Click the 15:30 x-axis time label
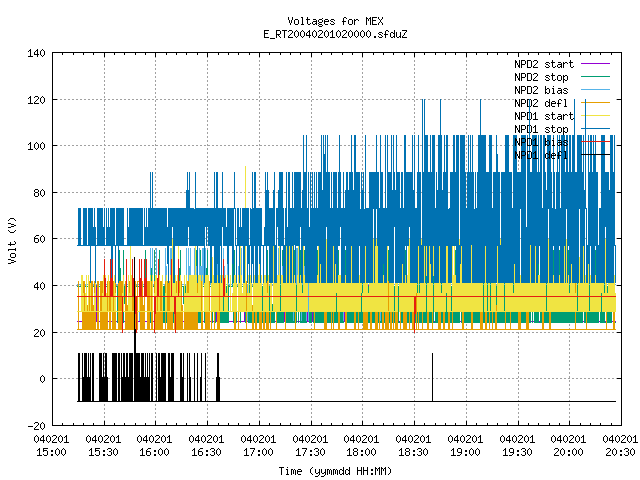This screenshot has width=640, height=480. coord(103,452)
